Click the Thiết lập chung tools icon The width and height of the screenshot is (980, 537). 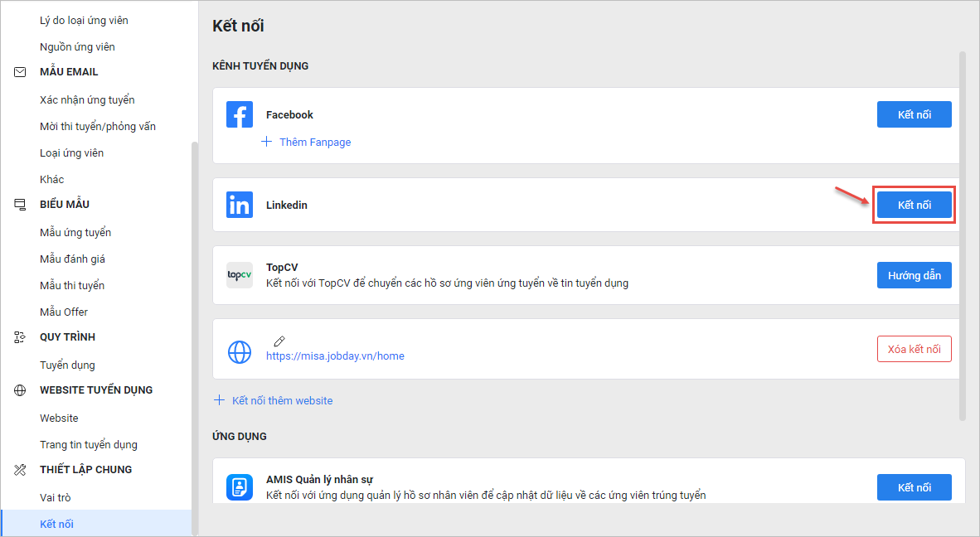(x=21, y=470)
